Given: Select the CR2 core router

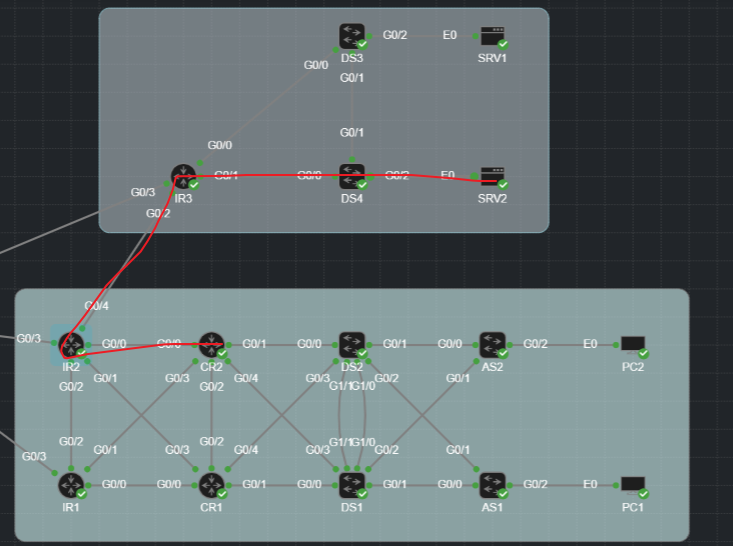Looking at the screenshot, I should tap(211, 345).
